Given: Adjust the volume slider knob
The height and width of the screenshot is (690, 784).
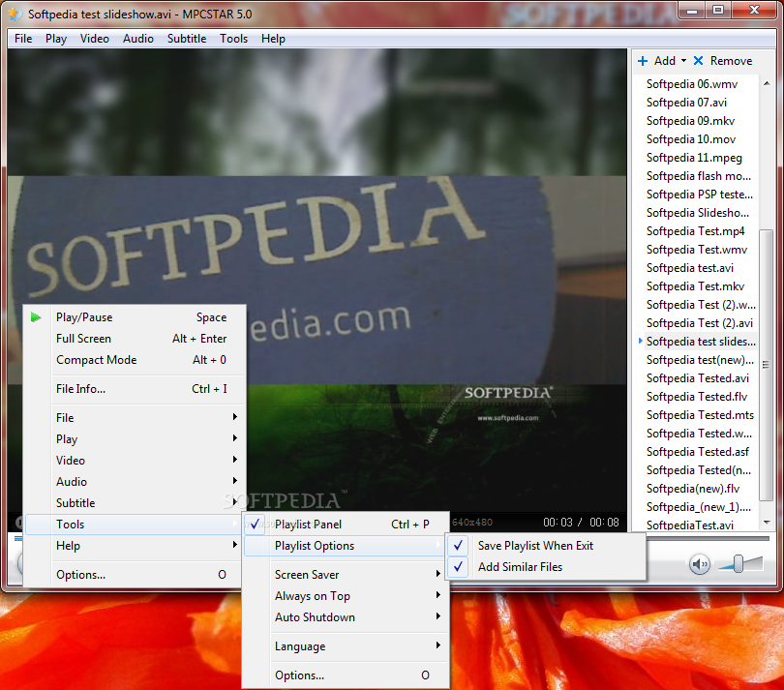Looking at the screenshot, I should 739,563.
